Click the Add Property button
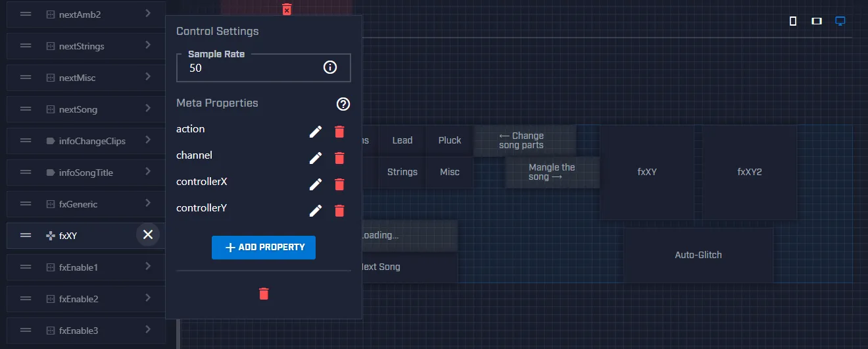 click(264, 248)
